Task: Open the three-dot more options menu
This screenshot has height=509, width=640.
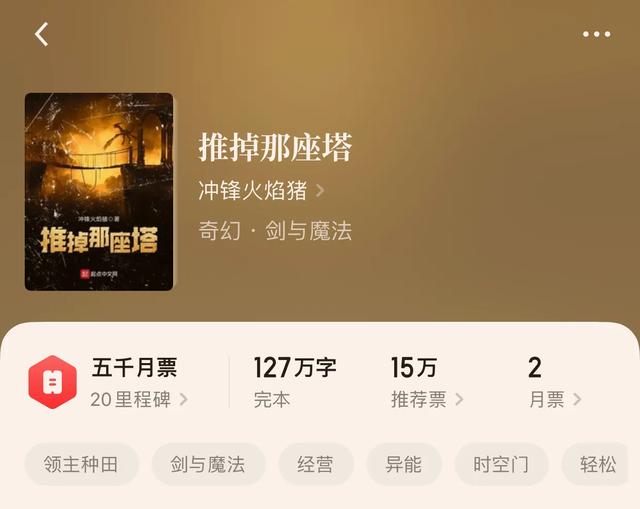Action: coord(596,34)
